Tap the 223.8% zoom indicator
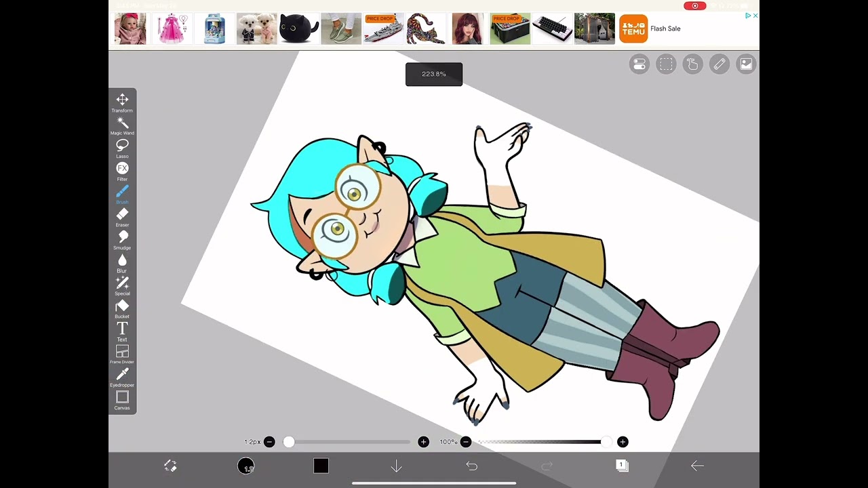This screenshot has height=488, width=868. [x=434, y=74]
